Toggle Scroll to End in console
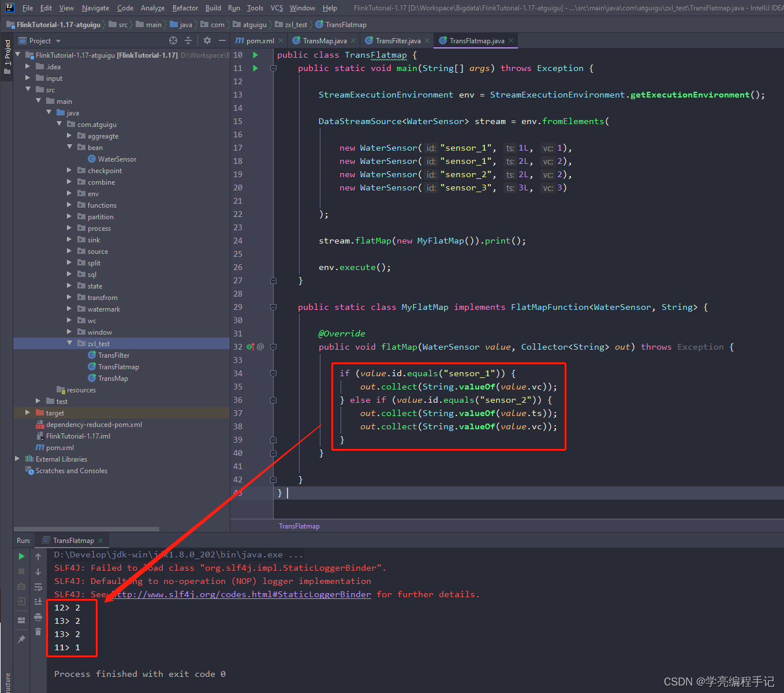 (x=38, y=602)
